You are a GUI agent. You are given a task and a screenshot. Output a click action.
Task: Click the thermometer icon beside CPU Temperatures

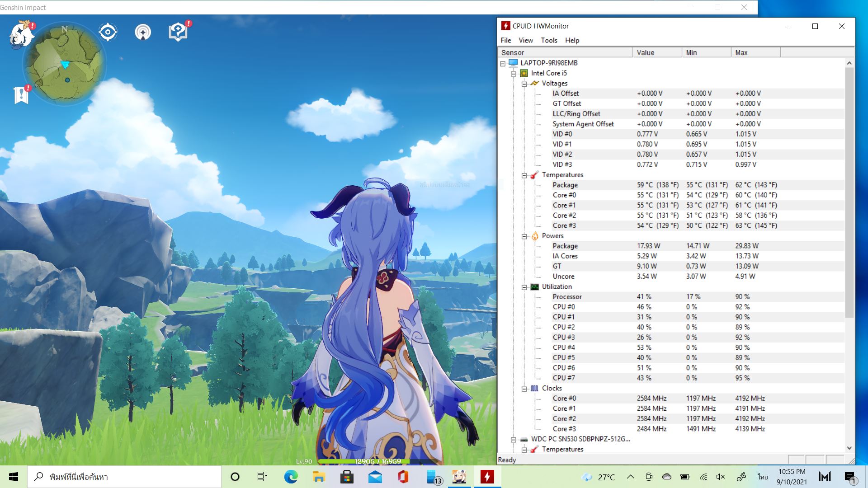pos(535,175)
